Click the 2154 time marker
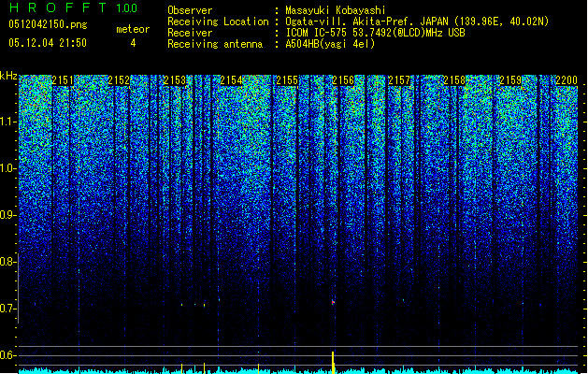 pyautogui.click(x=231, y=80)
